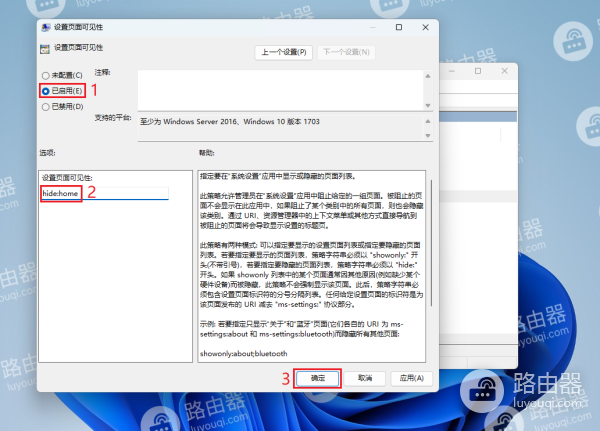
Task: Click the help text vertical scrollbar
Action: 431,243
